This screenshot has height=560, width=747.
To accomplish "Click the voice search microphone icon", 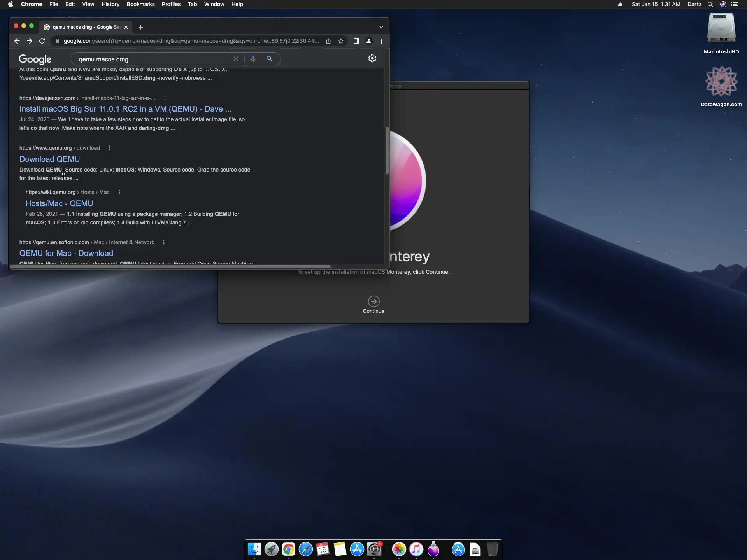I will 253,59.
